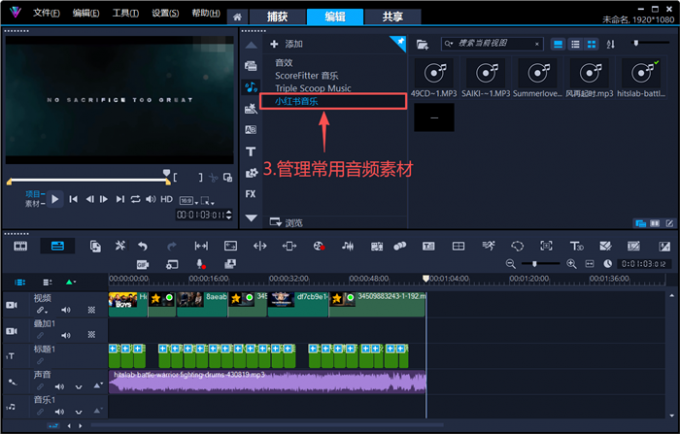
Task: Select Summerlove audio clip
Action: click(537, 78)
